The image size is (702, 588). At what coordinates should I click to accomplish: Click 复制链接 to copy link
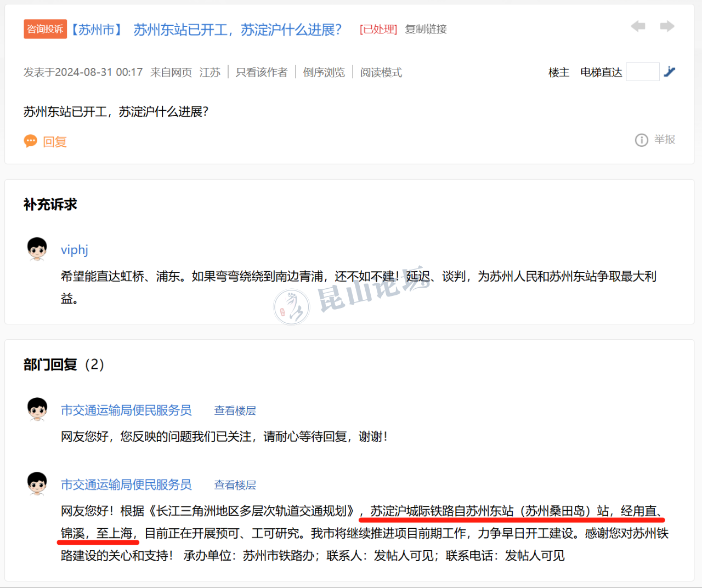(x=426, y=30)
